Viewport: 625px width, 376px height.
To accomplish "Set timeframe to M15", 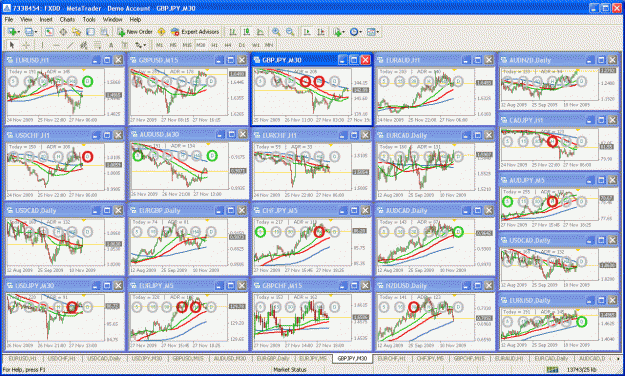I will 187,45.
